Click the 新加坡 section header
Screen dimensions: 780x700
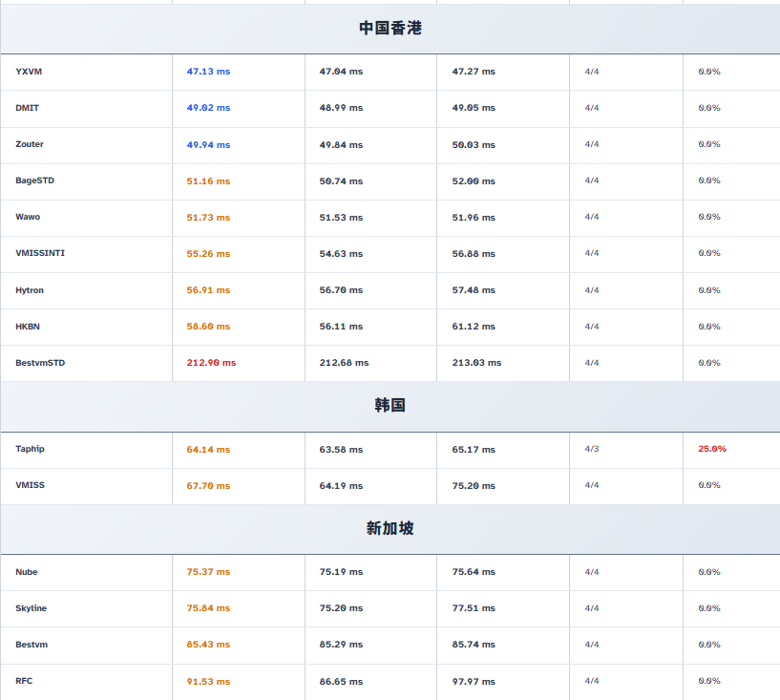pos(390,528)
